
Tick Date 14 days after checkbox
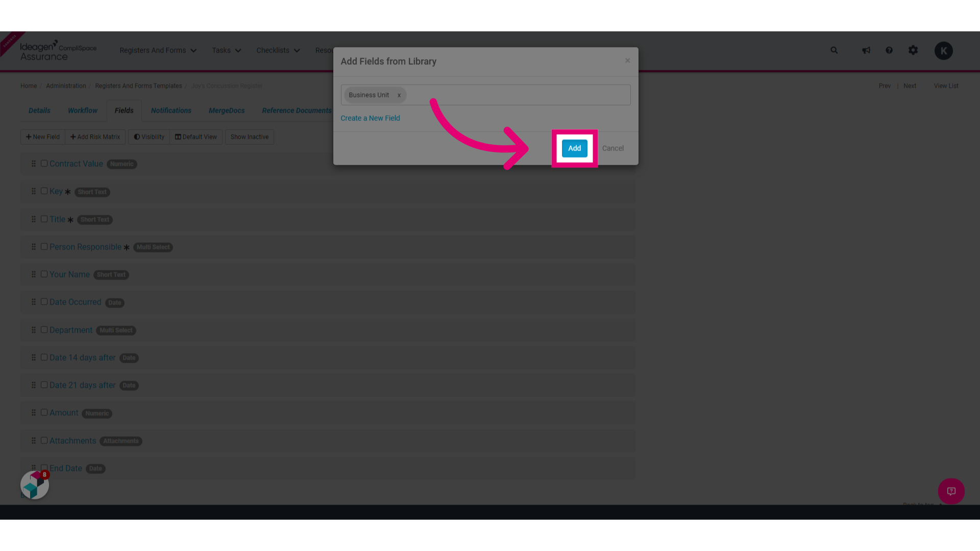pyautogui.click(x=44, y=358)
